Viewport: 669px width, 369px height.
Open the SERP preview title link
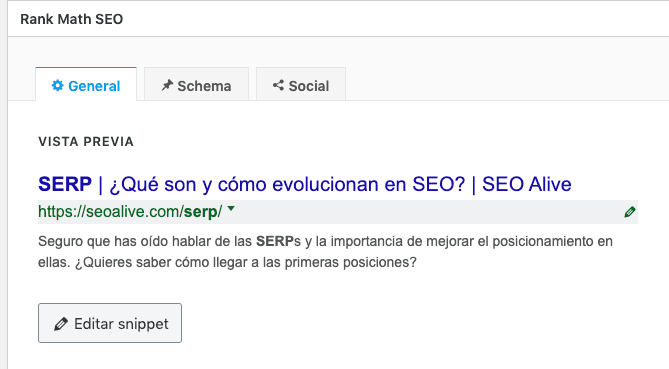(305, 184)
